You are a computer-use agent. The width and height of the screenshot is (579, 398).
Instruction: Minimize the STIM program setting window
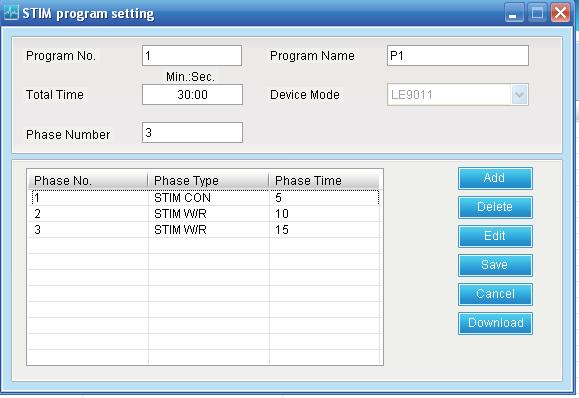point(514,13)
